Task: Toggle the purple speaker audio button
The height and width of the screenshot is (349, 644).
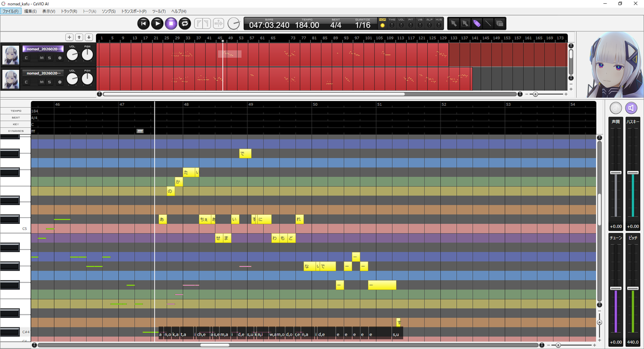Action: (x=632, y=108)
